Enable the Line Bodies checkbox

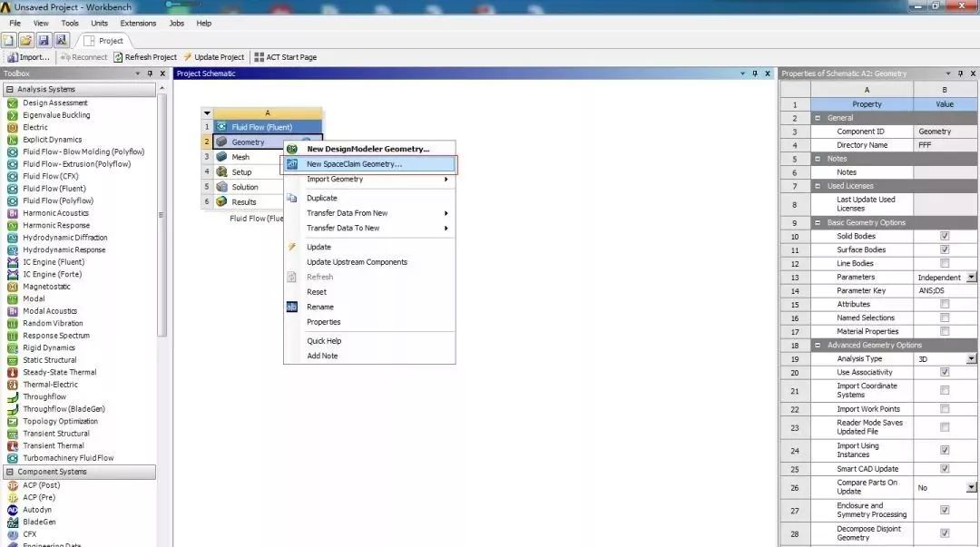coord(945,263)
